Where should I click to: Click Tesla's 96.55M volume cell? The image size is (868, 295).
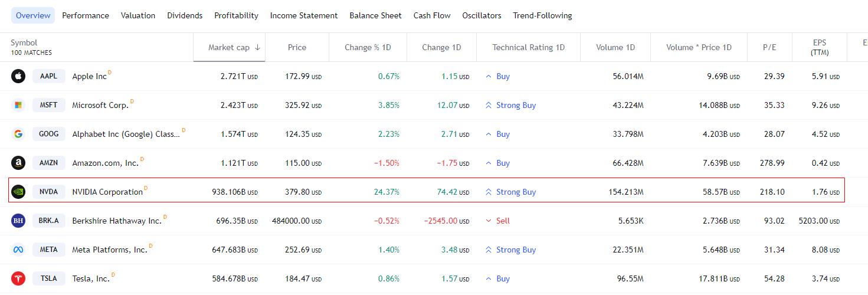630,278
